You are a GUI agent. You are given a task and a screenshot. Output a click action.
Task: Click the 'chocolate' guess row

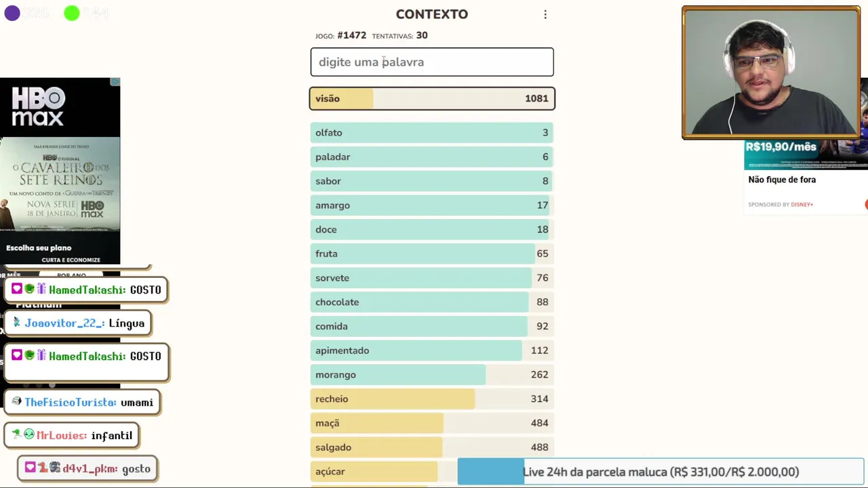[432, 302]
